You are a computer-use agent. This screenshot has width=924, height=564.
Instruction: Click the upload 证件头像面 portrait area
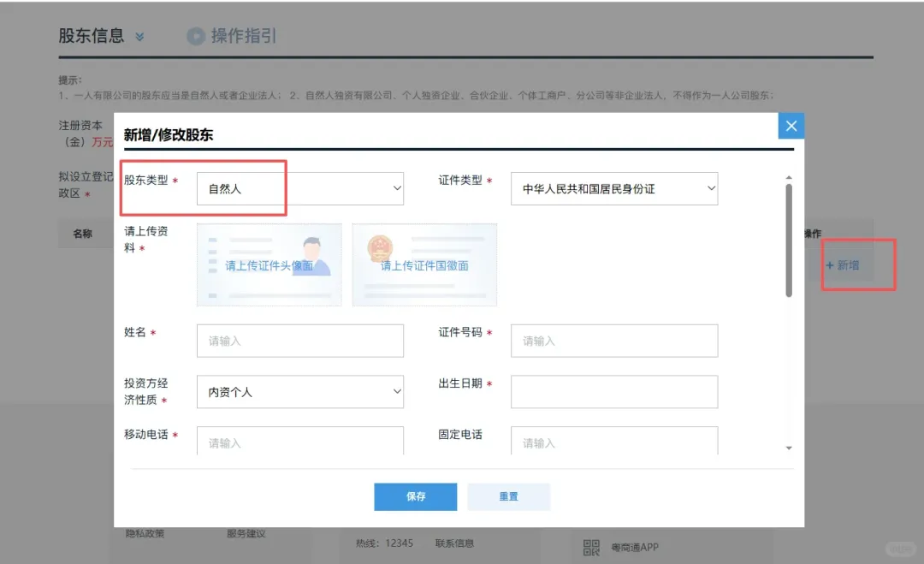coord(269,264)
